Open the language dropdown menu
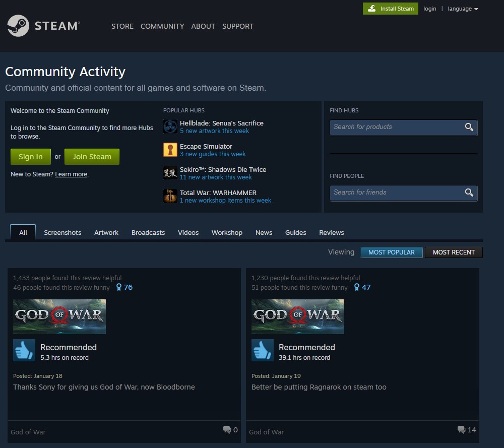504x448 pixels. 463,9
